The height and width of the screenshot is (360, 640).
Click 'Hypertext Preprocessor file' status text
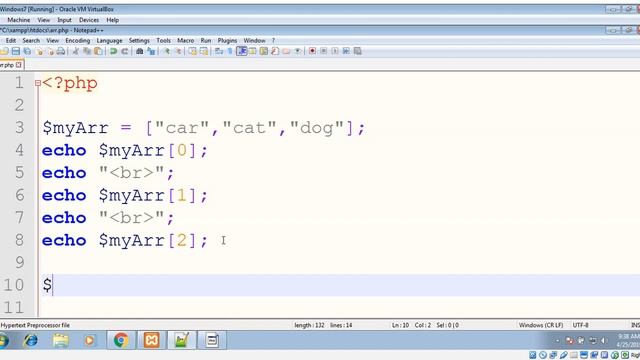pos(35,325)
